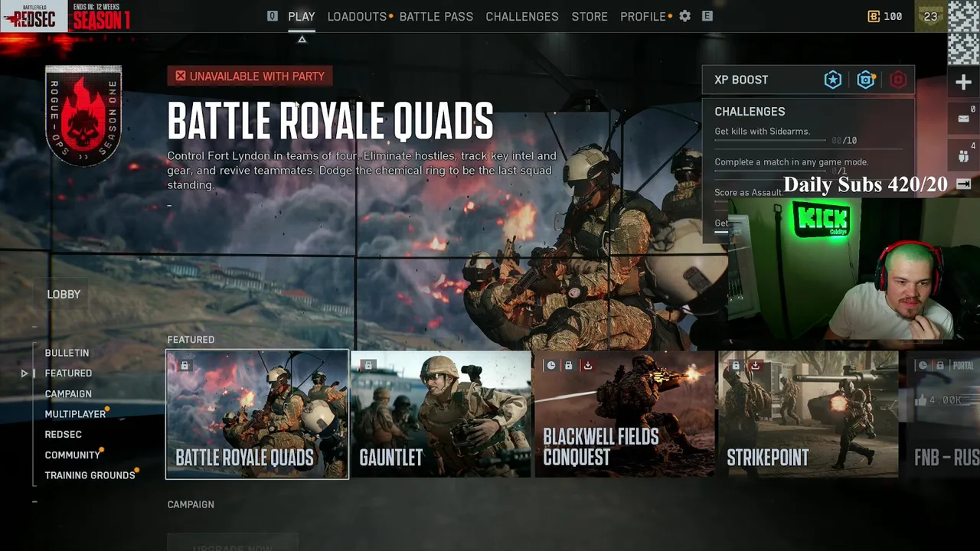980x551 pixels.
Task: Click the Rogue Ops Season One emblem
Action: pos(83,116)
